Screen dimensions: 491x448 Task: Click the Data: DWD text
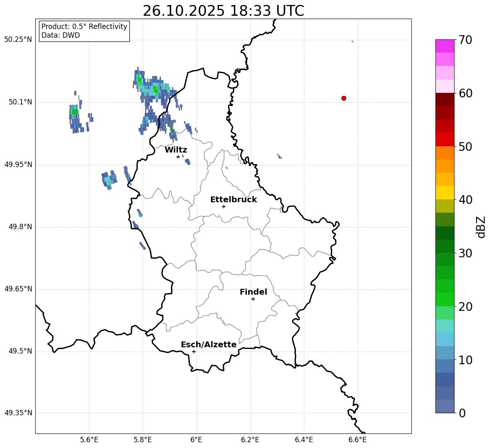(61, 35)
